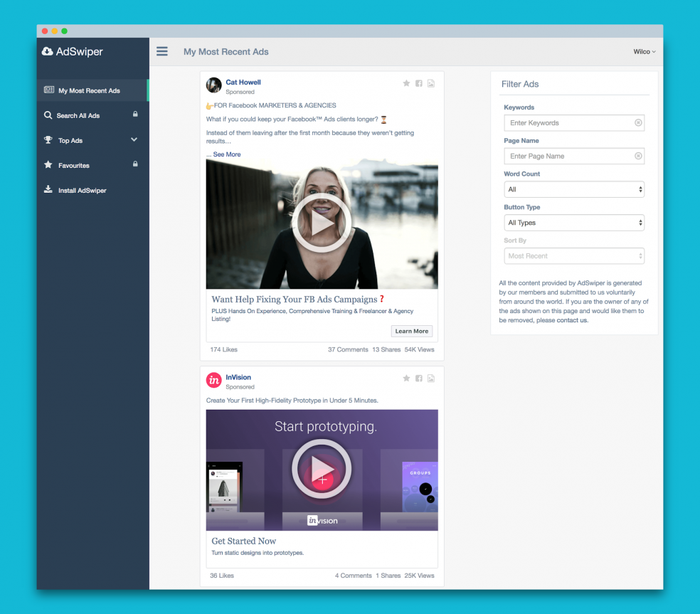
Task: Open the Word Count dropdown
Action: pos(573,189)
